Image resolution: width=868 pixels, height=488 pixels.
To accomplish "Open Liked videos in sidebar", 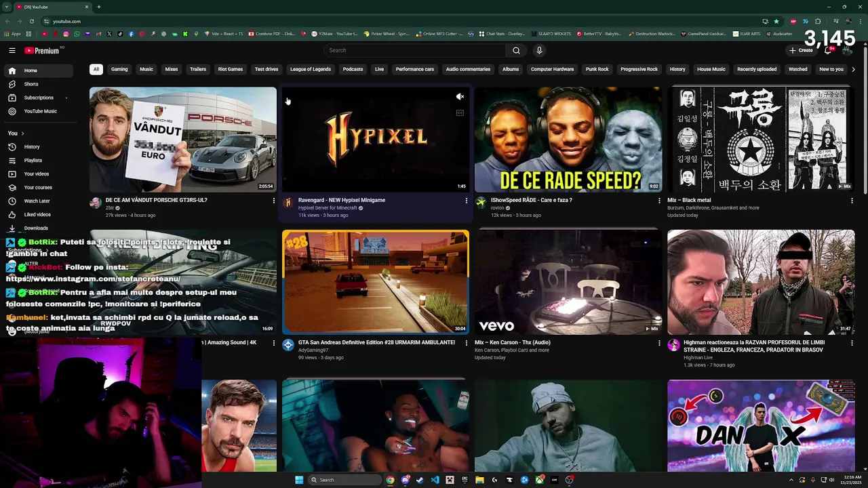I will pos(40,215).
